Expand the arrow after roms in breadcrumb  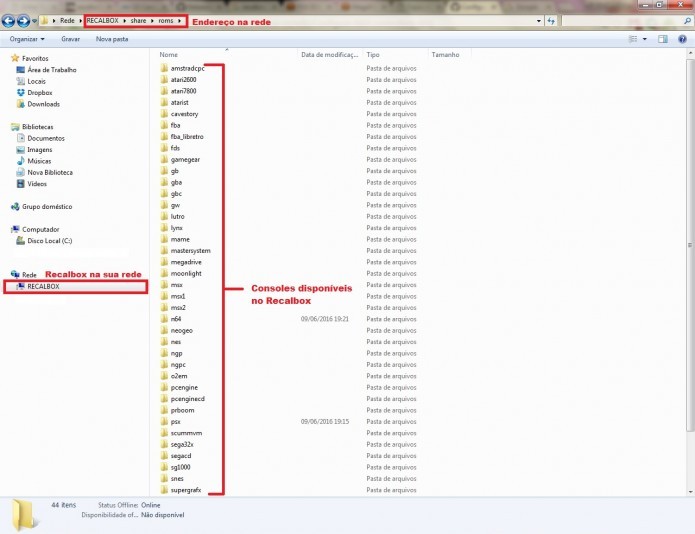(x=180, y=21)
